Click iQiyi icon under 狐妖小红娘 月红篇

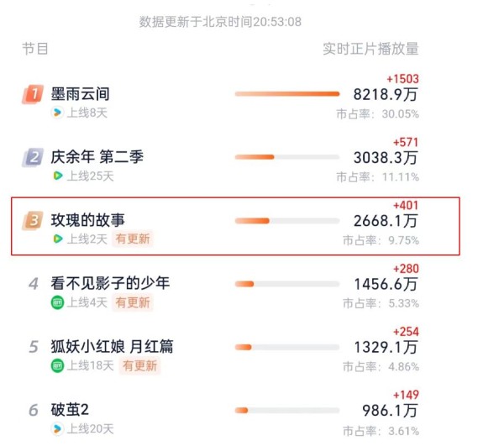[x=57, y=365]
